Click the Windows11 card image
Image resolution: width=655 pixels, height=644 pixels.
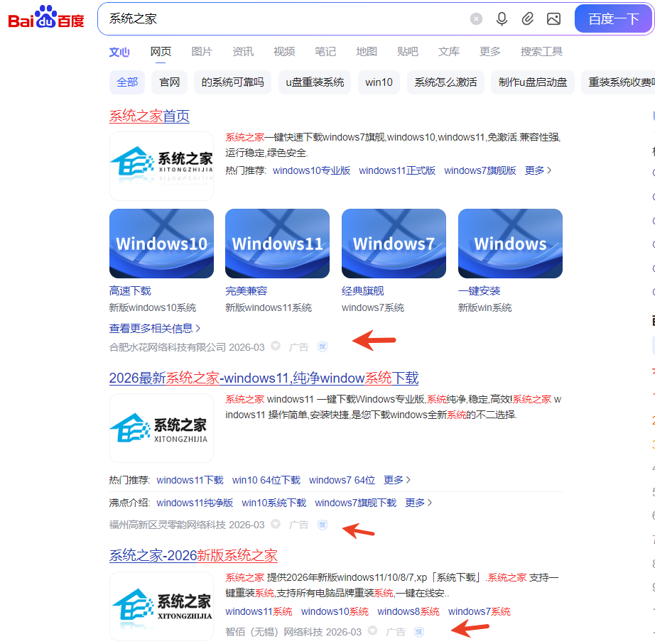(277, 244)
